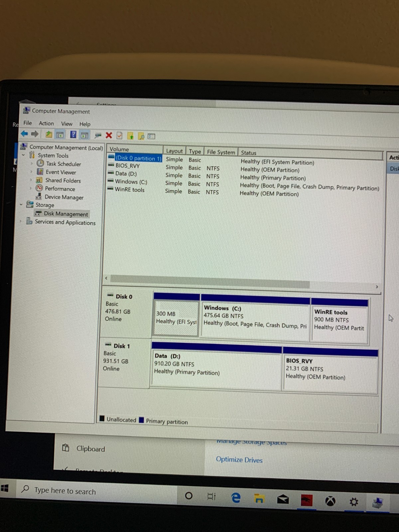This screenshot has width=399, height=532.
Task: Click the Properties checkmark page icon
Action: tap(119, 136)
